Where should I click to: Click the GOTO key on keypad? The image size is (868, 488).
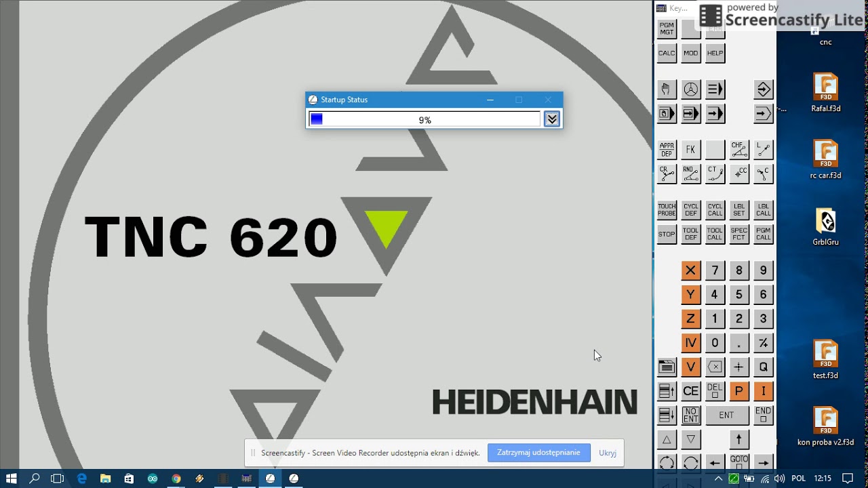(739, 463)
